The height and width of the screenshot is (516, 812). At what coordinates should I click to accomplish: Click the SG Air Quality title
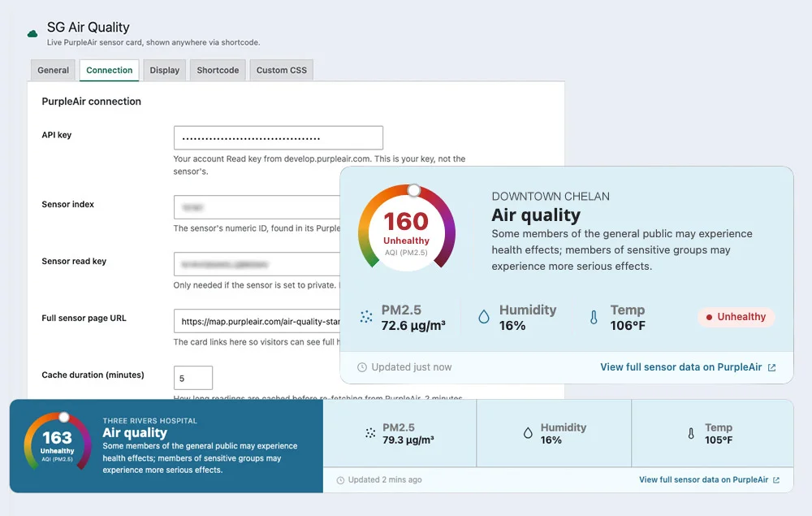[x=88, y=27]
